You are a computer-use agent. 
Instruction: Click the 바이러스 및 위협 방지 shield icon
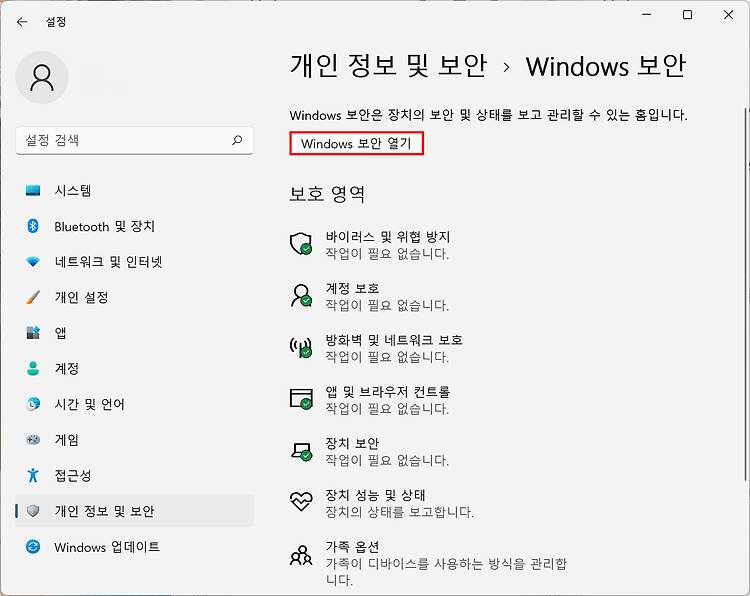pos(301,244)
